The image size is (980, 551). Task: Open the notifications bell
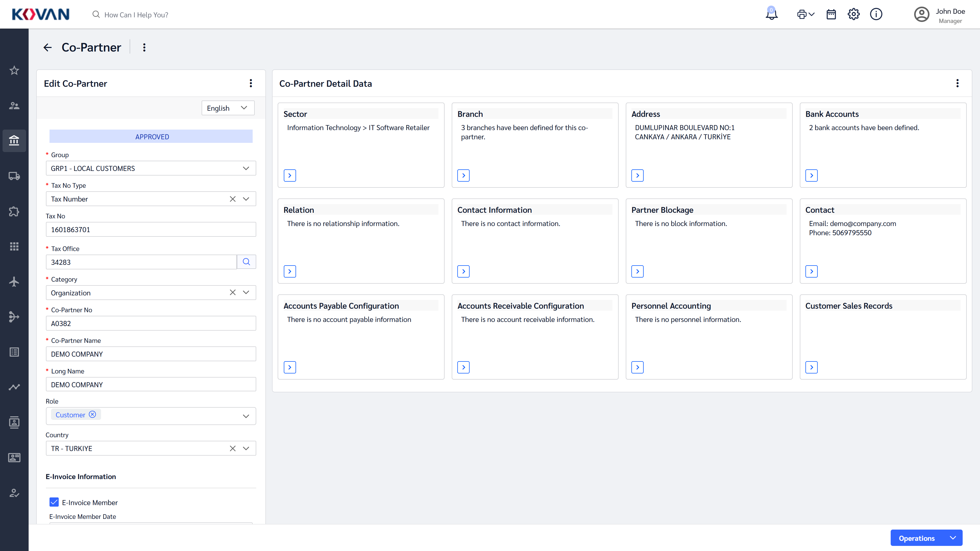pyautogui.click(x=771, y=14)
